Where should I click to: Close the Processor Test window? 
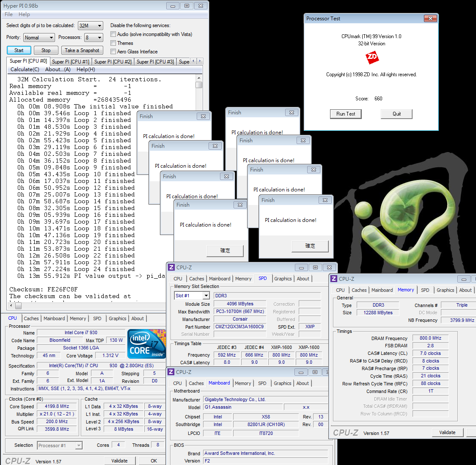(x=430, y=19)
